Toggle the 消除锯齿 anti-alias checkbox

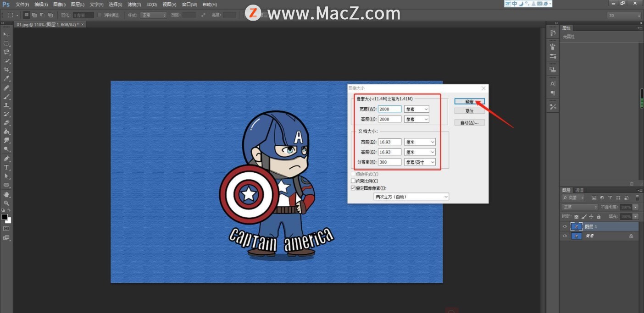(x=100, y=15)
